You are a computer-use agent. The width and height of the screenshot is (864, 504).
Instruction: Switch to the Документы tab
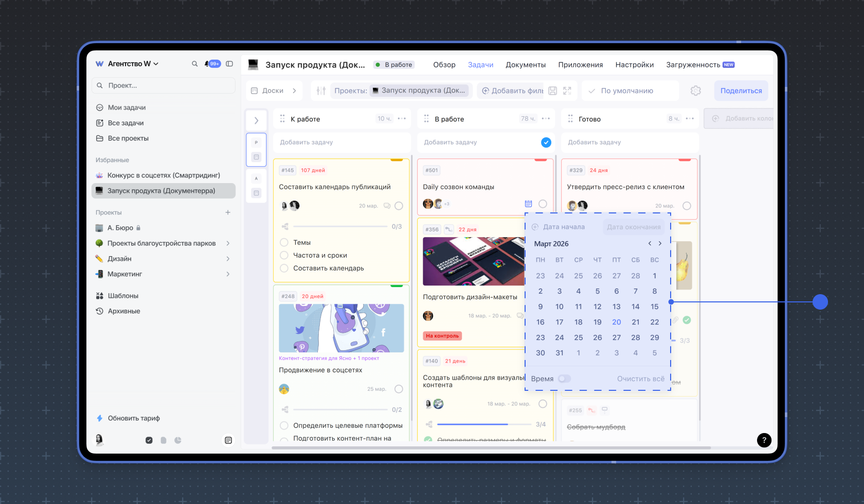coord(525,65)
